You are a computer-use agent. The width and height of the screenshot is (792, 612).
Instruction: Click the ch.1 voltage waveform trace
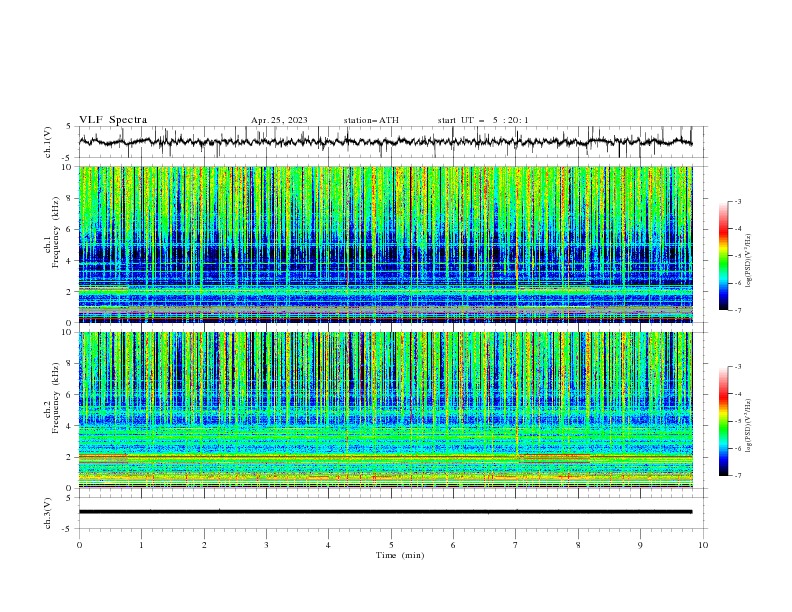(x=385, y=142)
